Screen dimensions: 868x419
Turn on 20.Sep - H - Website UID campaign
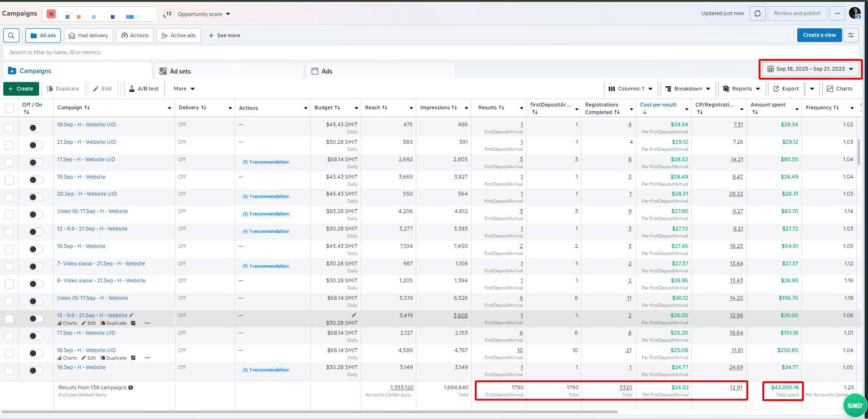click(x=35, y=197)
